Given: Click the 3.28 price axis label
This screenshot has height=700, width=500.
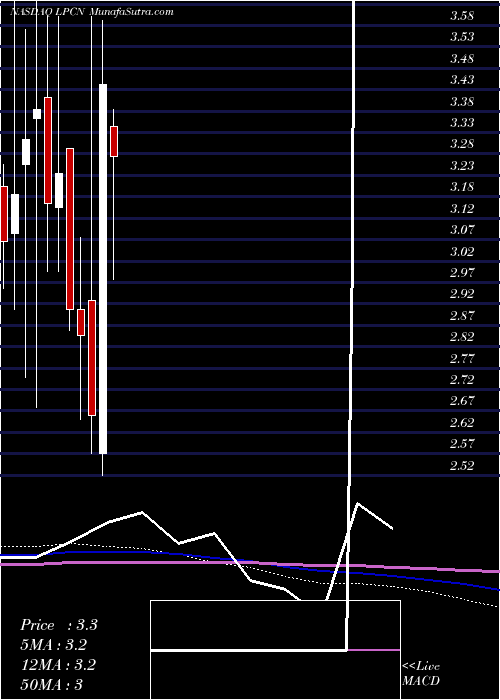Looking at the screenshot, I should (462, 144).
